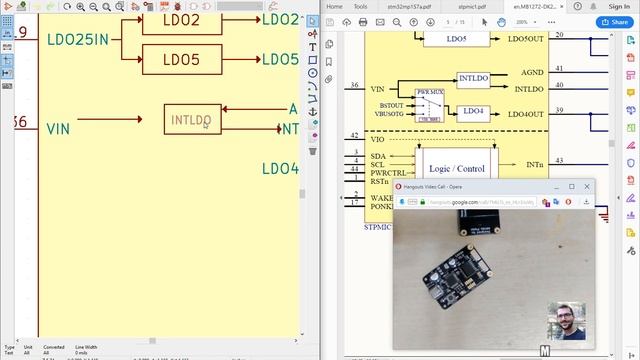Image resolution: width=640 pixels, height=360 pixels.
Task: Print the PDF document
Action: [363, 22]
